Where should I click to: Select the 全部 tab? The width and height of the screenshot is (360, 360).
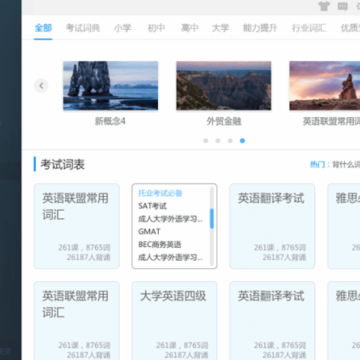pos(43,28)
